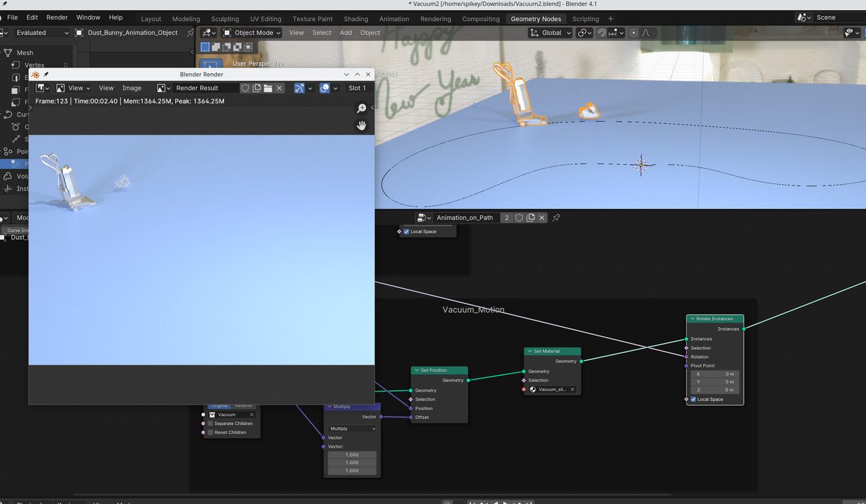Switch to the Animation workspace tab
This screenshot has width=866, height=504.
[394, 19]
